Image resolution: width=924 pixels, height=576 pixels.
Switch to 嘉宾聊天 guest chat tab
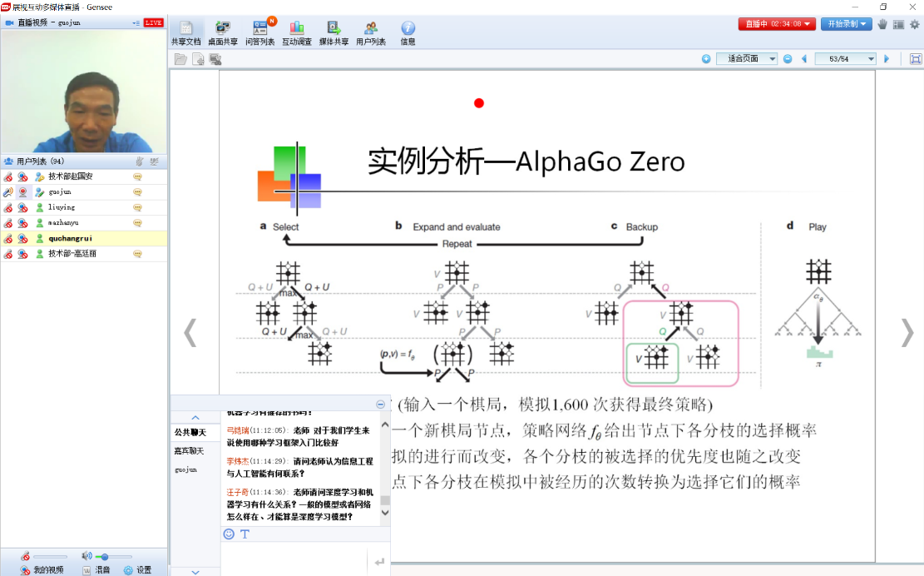(189, 451)
